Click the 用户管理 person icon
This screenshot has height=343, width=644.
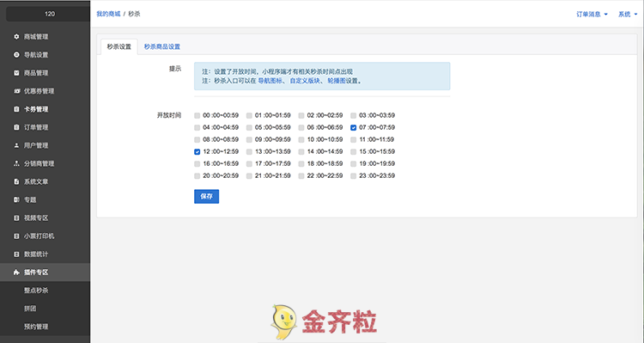[x=16, y=145]
